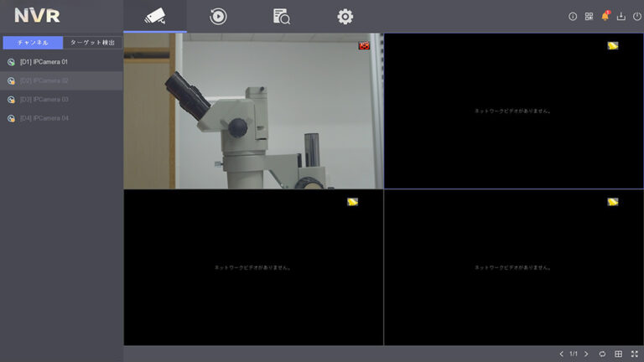Open the alarm notification bell

(x=605, y=17)
